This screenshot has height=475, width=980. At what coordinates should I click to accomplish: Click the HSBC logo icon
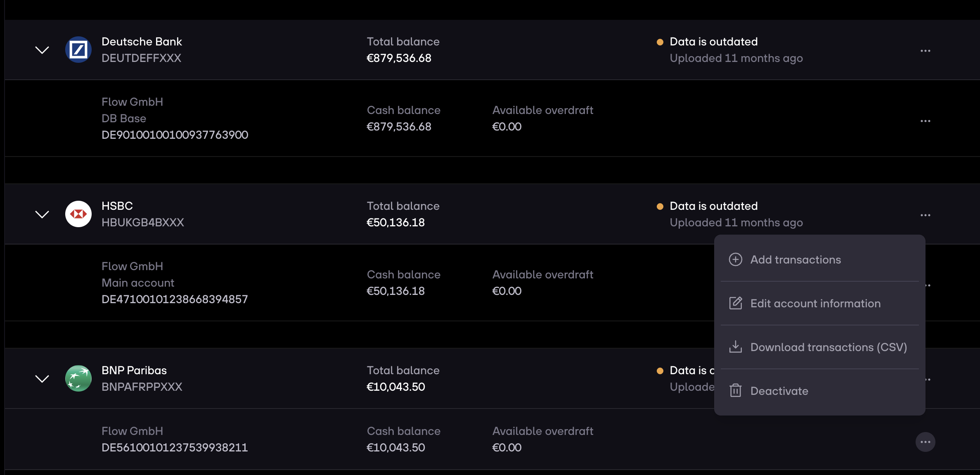click(x=78, y=214)
